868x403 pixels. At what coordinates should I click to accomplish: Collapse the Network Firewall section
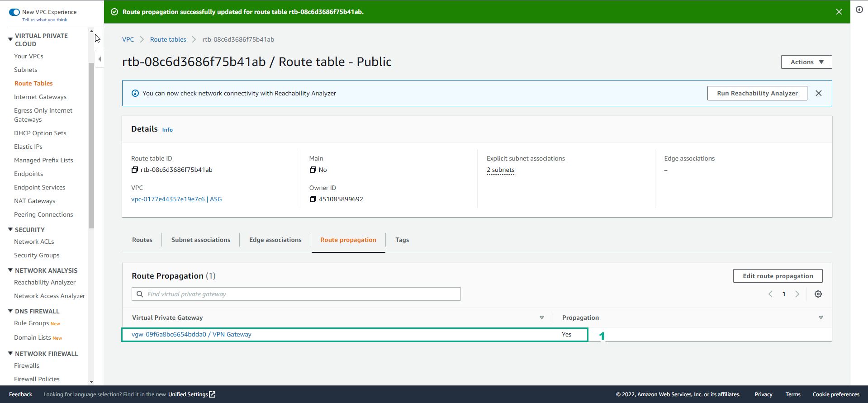click(x=10, y=354)
